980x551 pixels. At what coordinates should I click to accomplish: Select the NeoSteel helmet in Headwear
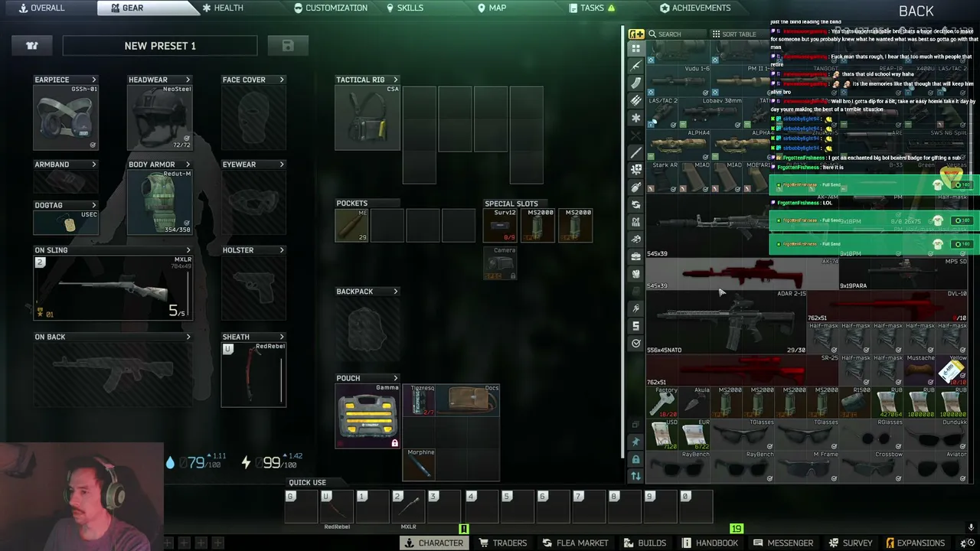click(160, 118)
